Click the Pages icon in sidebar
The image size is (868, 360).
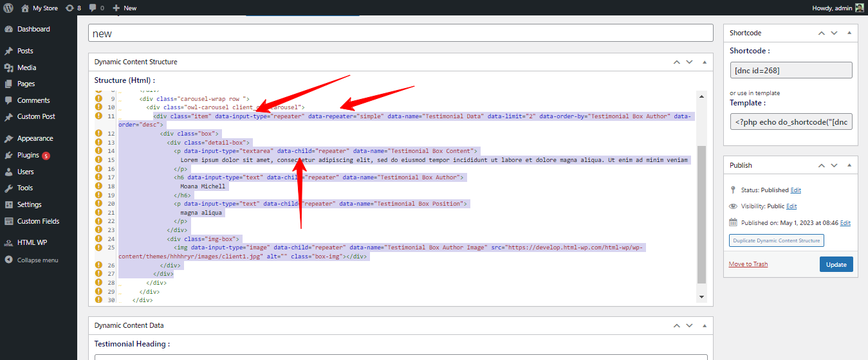(9, 84)
